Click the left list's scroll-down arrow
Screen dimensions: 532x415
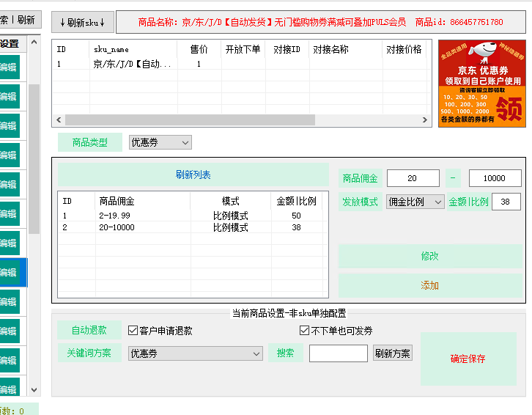click(34, 390)
